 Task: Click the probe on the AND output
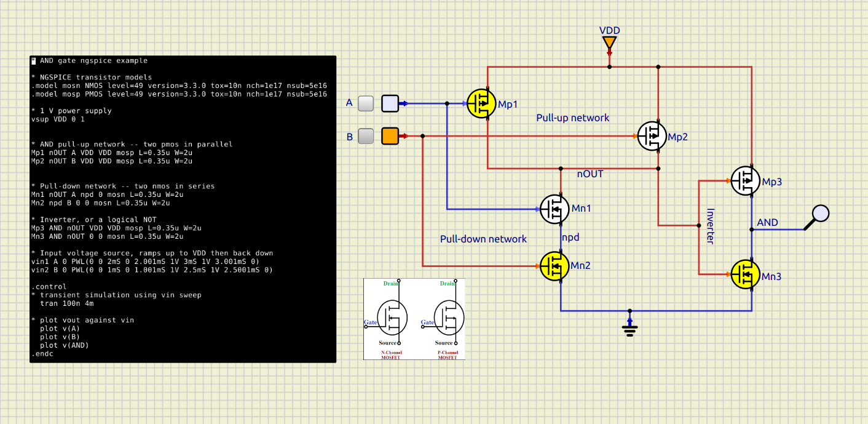[819, 214]
